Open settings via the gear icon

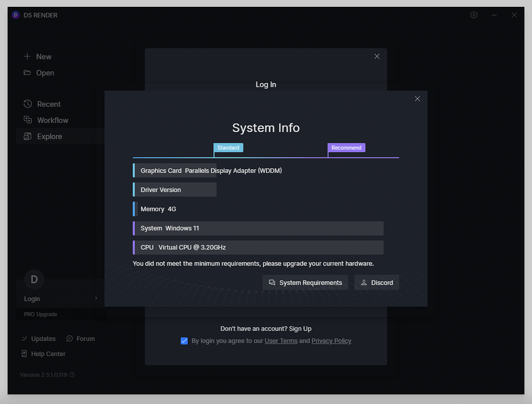click(x=474, y=15)
